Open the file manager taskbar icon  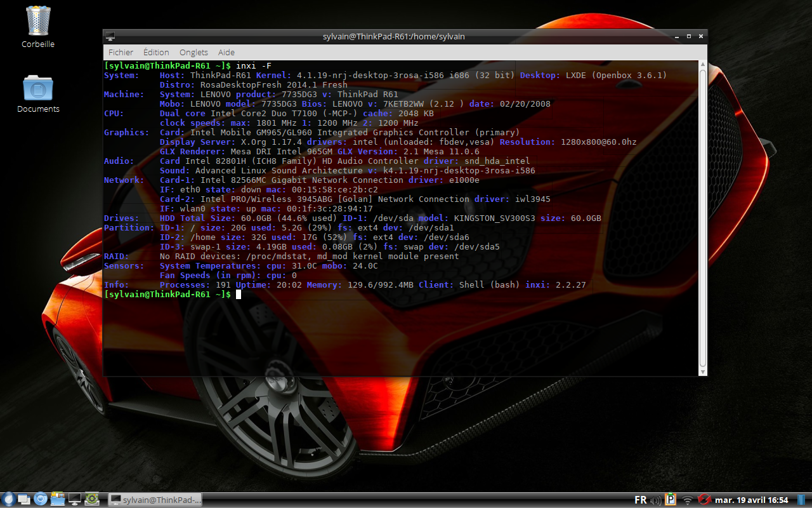58,500
